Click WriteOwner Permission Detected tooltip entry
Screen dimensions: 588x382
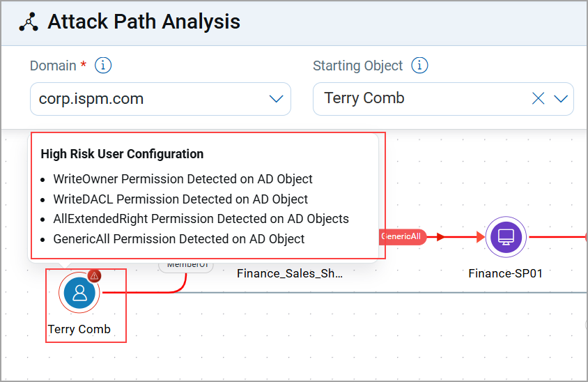click(x=183, y=179)
